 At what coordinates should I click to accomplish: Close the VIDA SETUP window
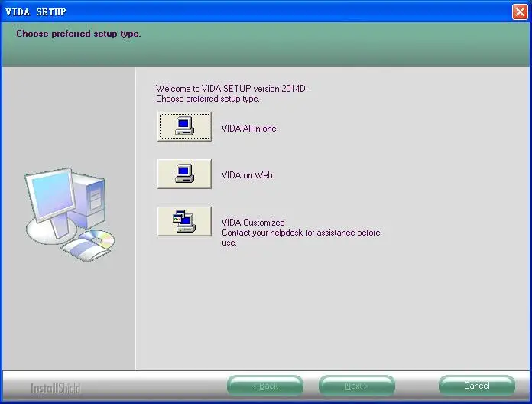click(x=520, y=12)
